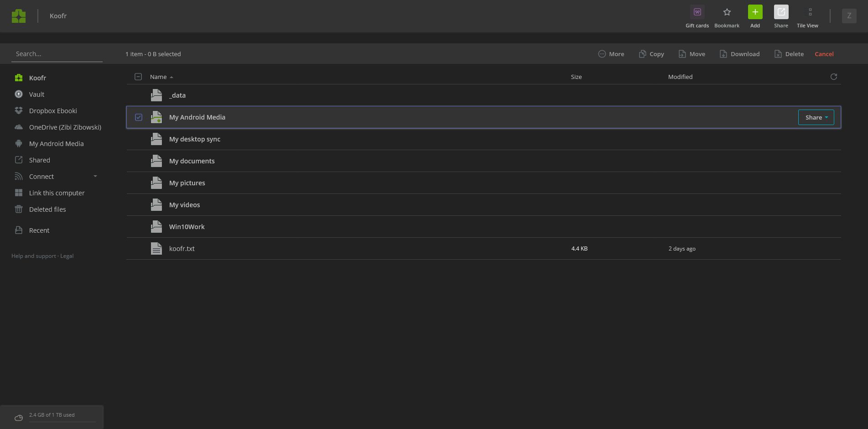Screen dimensions: 868x429
Task: Click Win10Work folder icon
Action: 156,226
